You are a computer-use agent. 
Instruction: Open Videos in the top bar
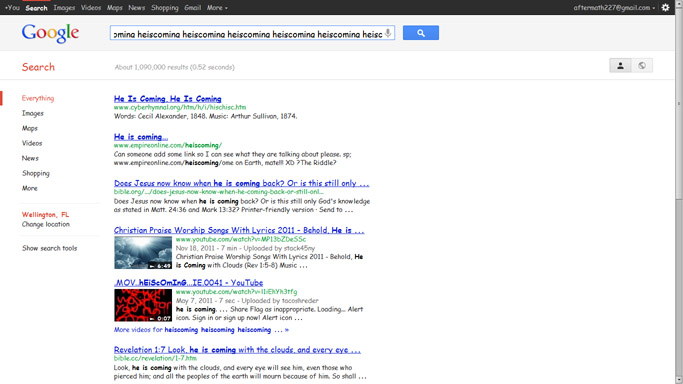click(x=91, y=8)
